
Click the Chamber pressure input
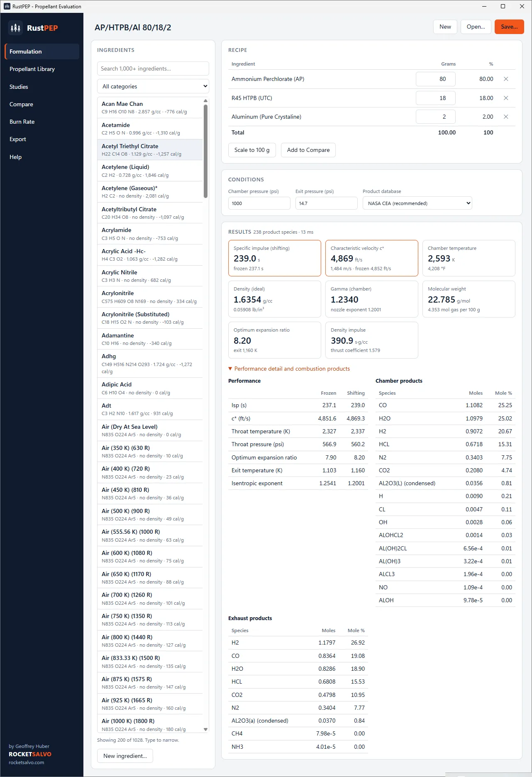[259, 203]
